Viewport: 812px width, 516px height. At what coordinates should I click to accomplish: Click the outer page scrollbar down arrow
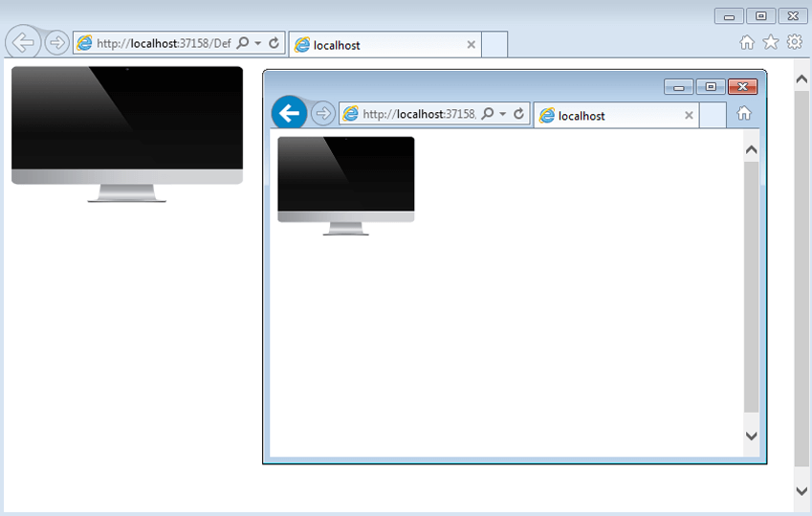click(x=801, y=490)
